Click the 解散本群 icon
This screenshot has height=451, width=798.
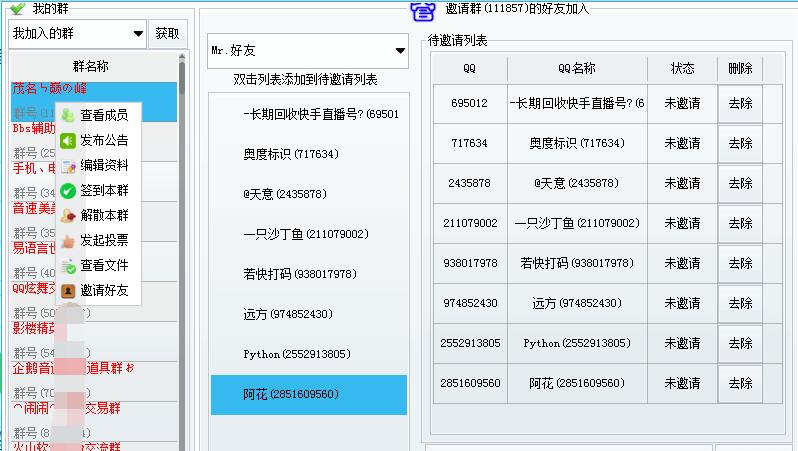pyautogui.click(x=68, y=216)
